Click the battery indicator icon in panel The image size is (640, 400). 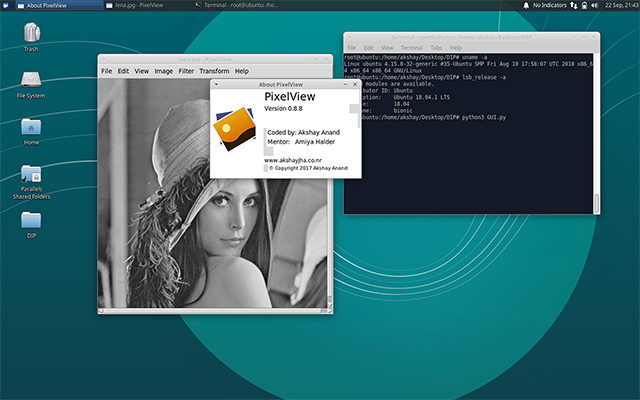coord(584,5)
